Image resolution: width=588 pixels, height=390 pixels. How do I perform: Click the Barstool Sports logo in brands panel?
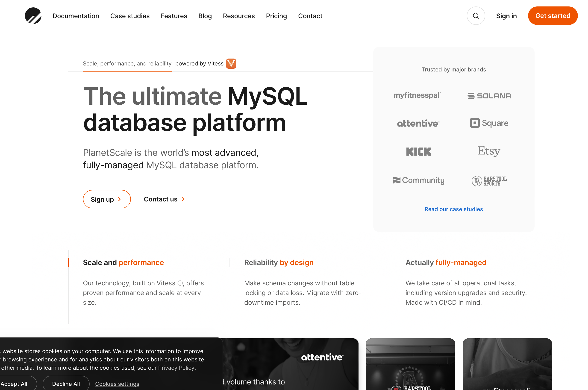pos(489,181)
